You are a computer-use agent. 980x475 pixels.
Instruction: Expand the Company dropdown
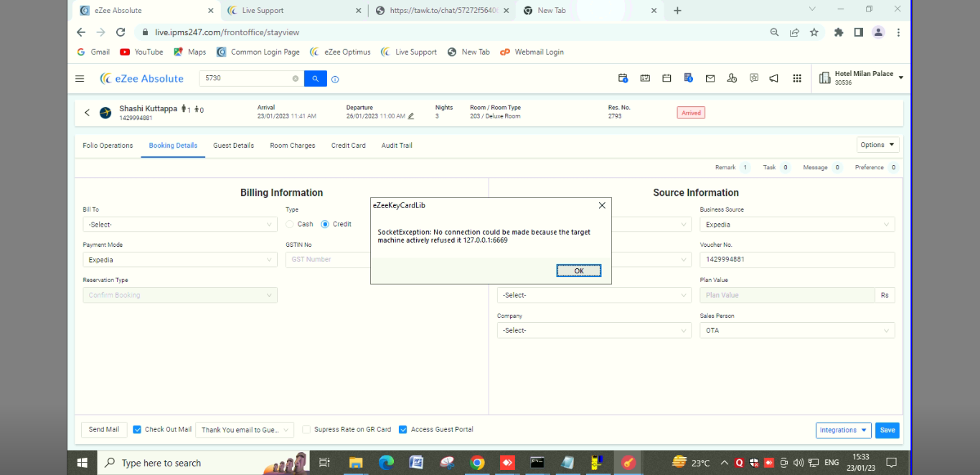pos(594,331)
